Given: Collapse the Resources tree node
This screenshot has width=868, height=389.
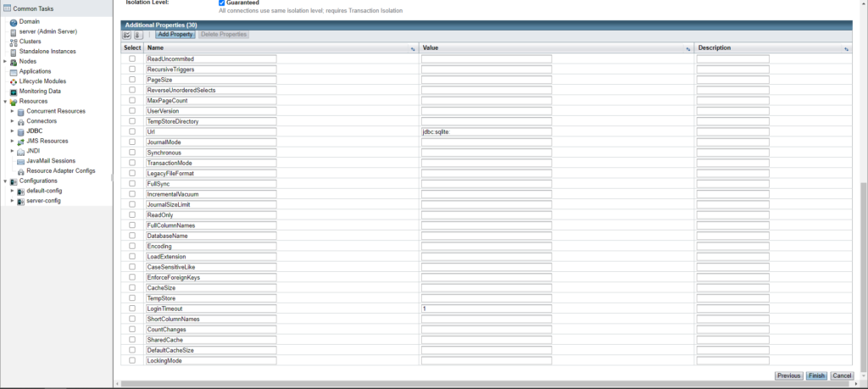Looking at the screenshot, I should point(5,101).
